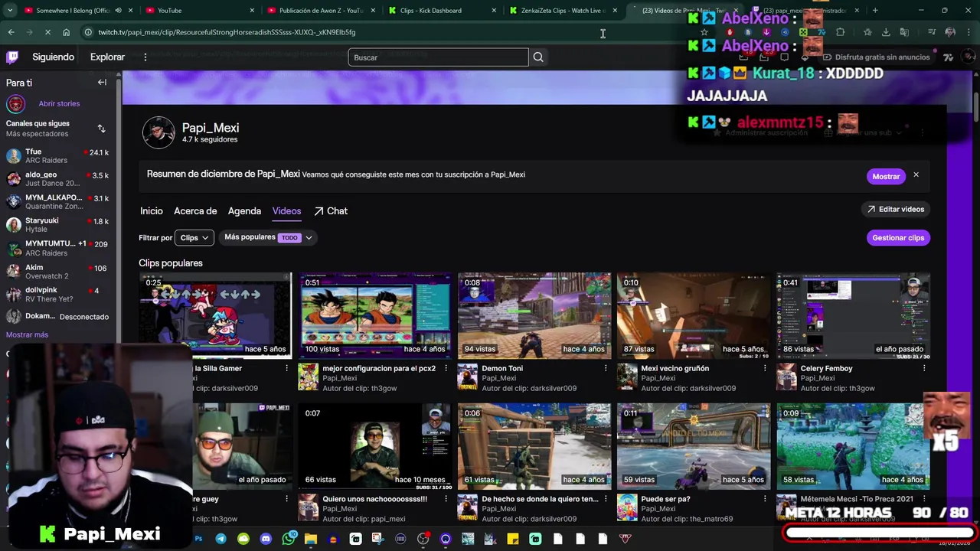980x551 pixels.
Task: Mute the Somewhere I Belong tab audio
Action: 118,11
